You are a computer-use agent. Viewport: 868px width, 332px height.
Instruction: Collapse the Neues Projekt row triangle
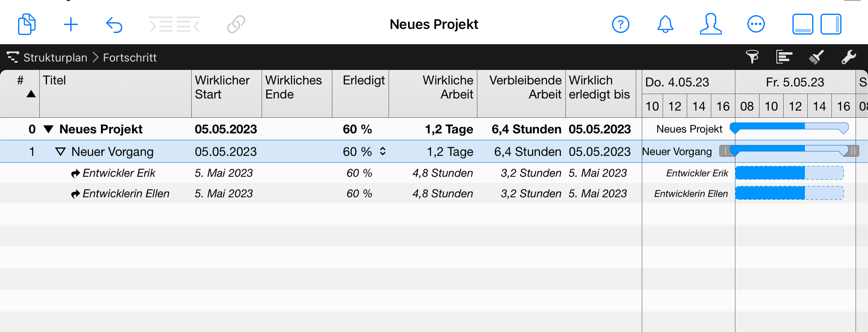click(48, 129)
